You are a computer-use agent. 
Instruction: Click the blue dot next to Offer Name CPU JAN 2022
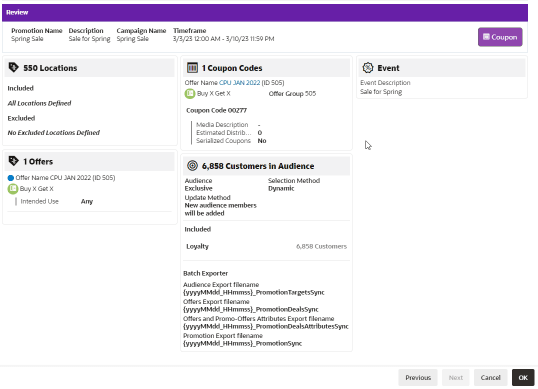point(11,178)
